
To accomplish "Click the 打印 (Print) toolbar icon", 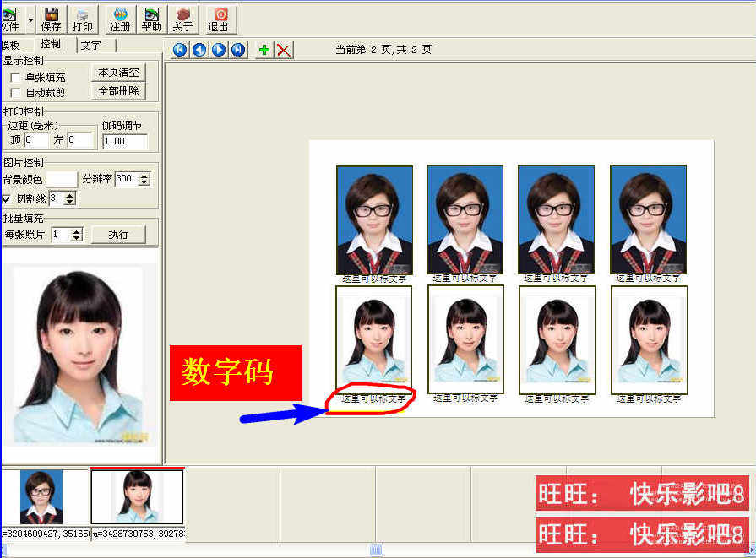I will click(83, 19).
